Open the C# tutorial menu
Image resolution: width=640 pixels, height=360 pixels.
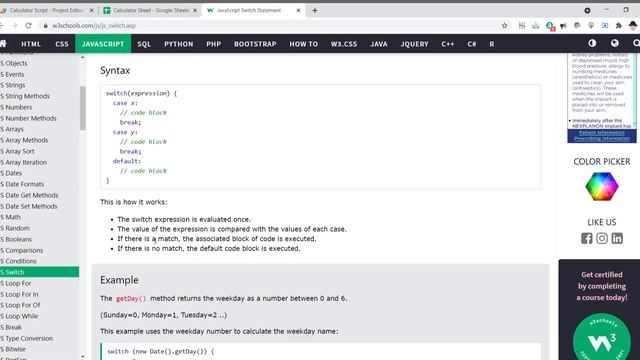(472, 44)
